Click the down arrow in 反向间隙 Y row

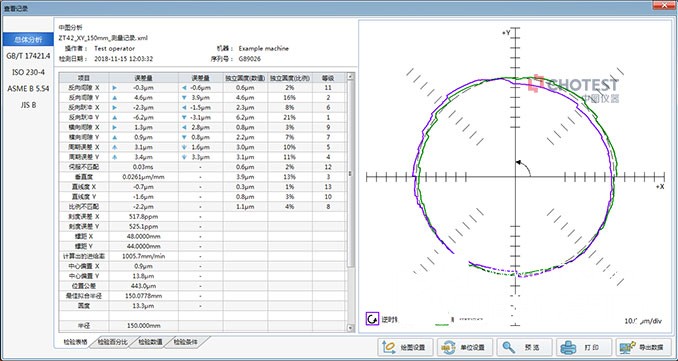coord(184,98)
